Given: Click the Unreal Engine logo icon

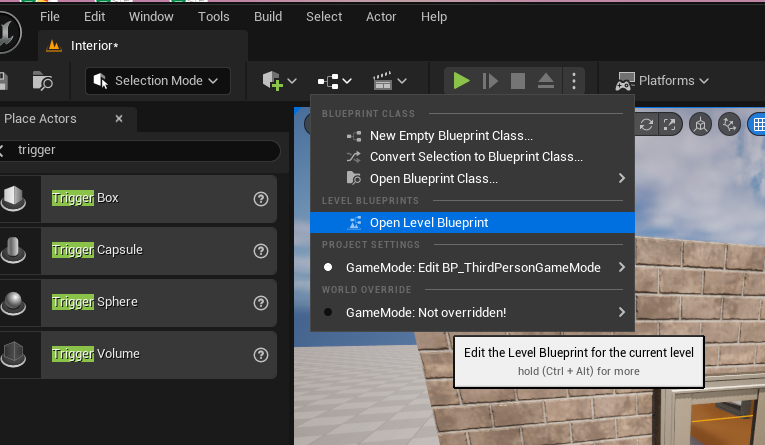Looking at the screenshot, I should pos(9,31).
